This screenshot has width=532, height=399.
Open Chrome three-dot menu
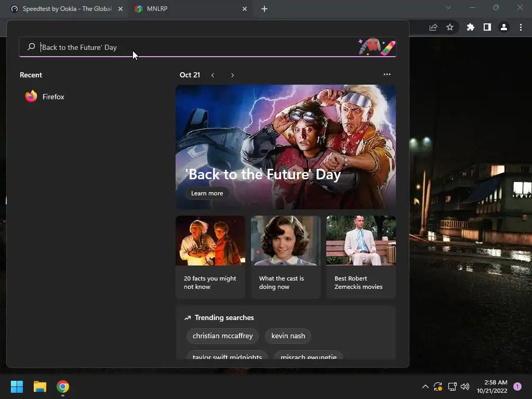pyautogui.click(x=521, y=27)
